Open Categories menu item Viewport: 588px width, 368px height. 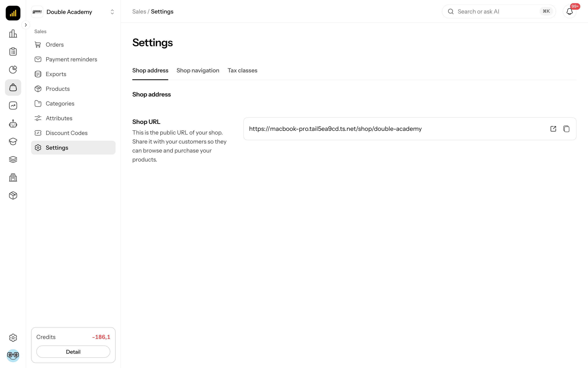(73, 103)
